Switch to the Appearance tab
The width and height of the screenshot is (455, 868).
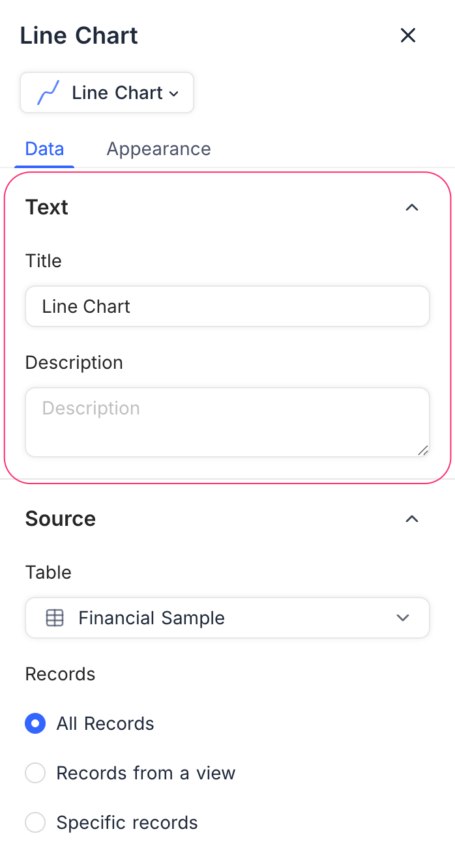point(158,149)
